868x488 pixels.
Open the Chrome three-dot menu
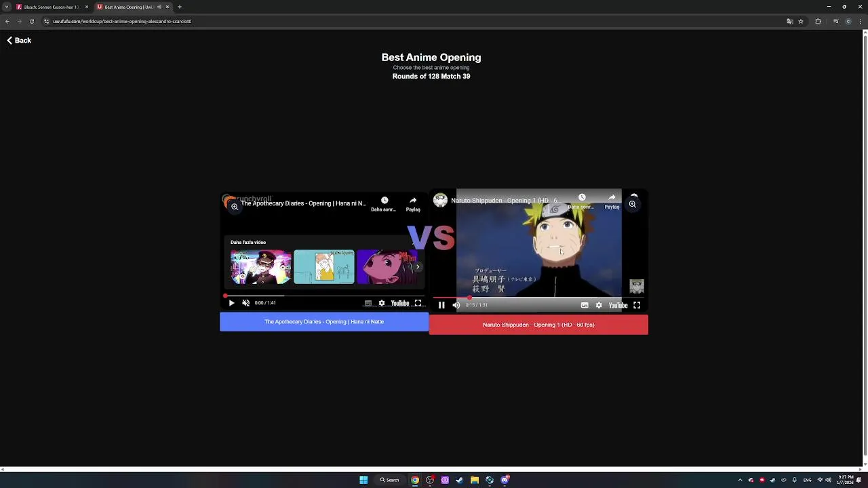click(x=861, y=21)
